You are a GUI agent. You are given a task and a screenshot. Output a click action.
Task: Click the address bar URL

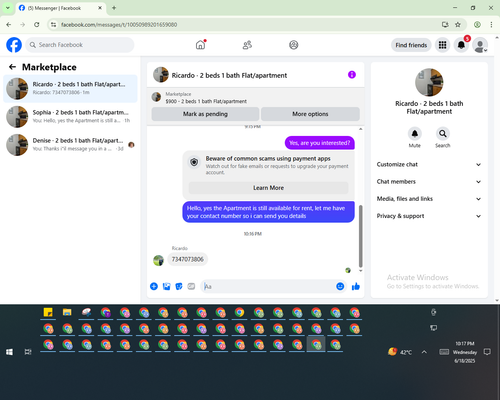click(119, 25)
